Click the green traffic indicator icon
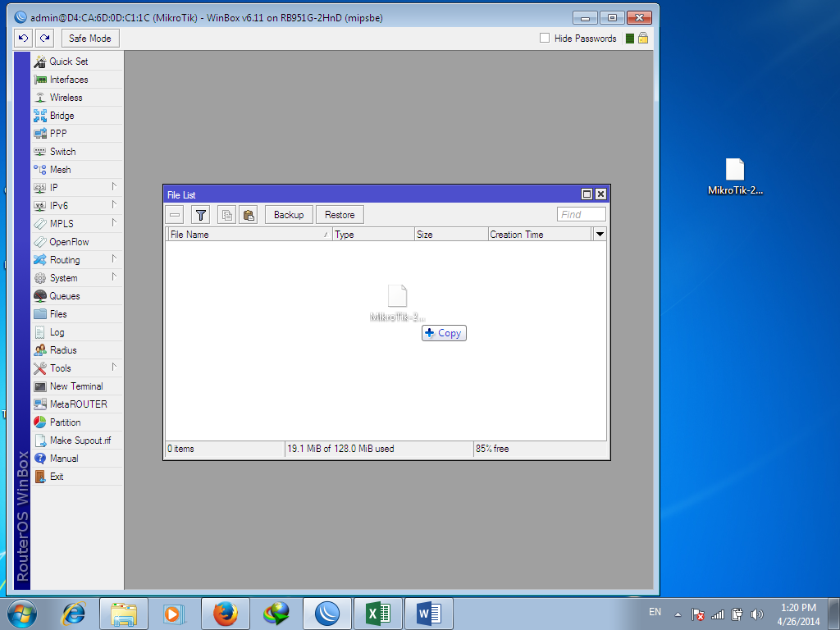Viewport: 840px width, 630px height. point(630,39)
